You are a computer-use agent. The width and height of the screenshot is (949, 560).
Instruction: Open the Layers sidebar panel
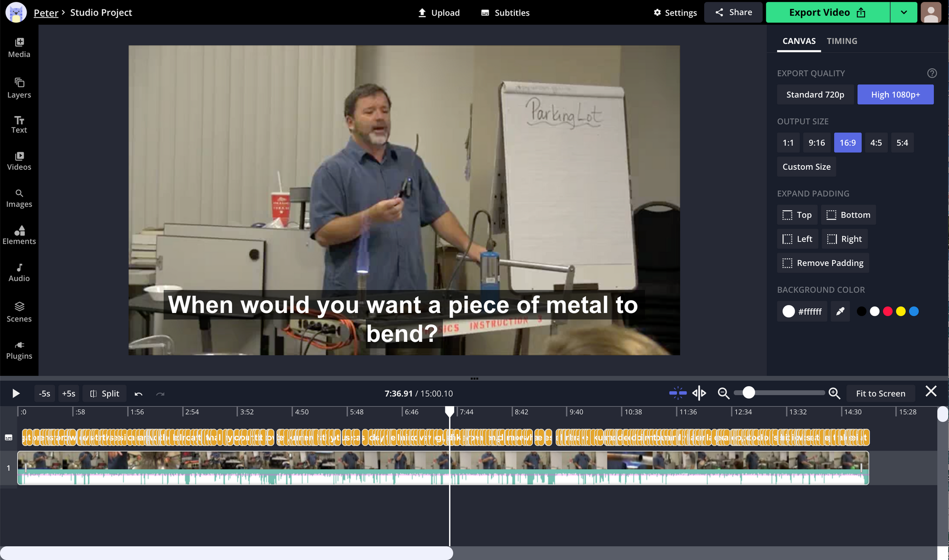[19, 88]
